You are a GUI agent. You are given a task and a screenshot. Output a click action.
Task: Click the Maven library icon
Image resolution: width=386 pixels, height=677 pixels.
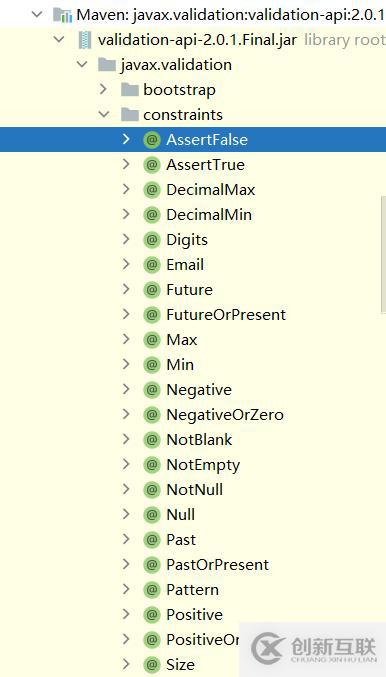62,15
